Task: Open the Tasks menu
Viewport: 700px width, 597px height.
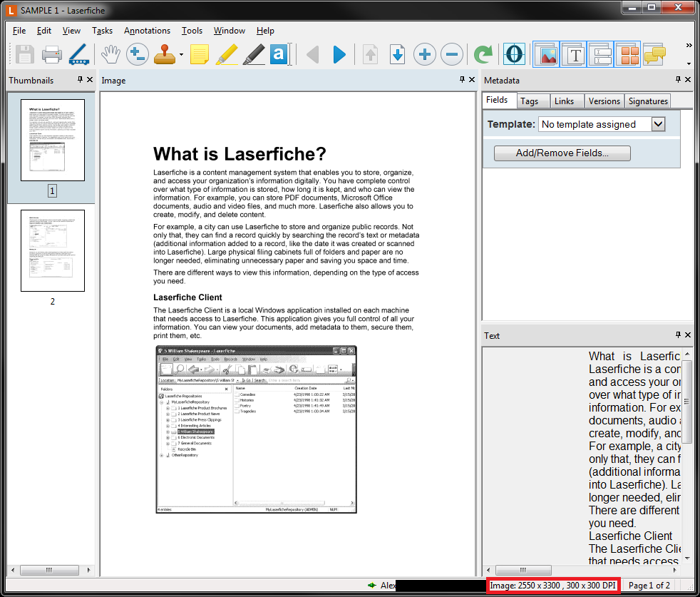Action: coord(102,31)
